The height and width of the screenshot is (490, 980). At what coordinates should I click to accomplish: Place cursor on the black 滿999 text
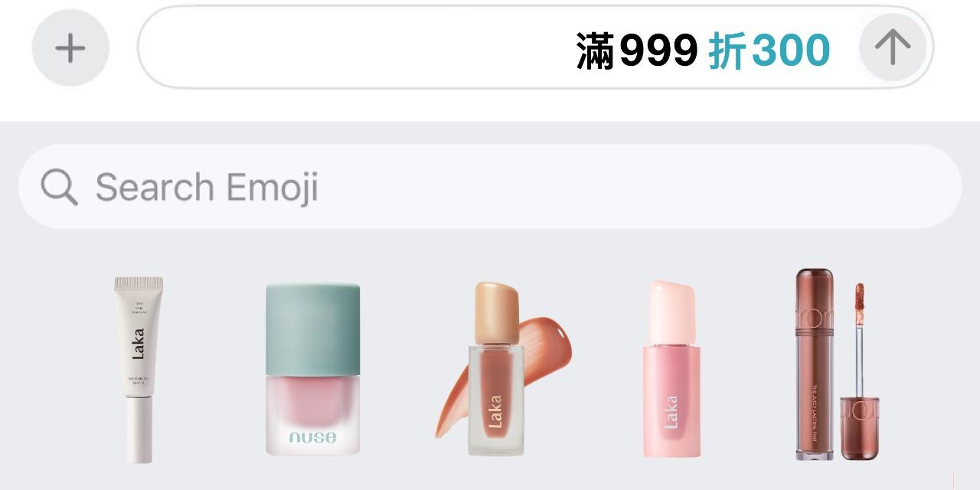[637, 51]
